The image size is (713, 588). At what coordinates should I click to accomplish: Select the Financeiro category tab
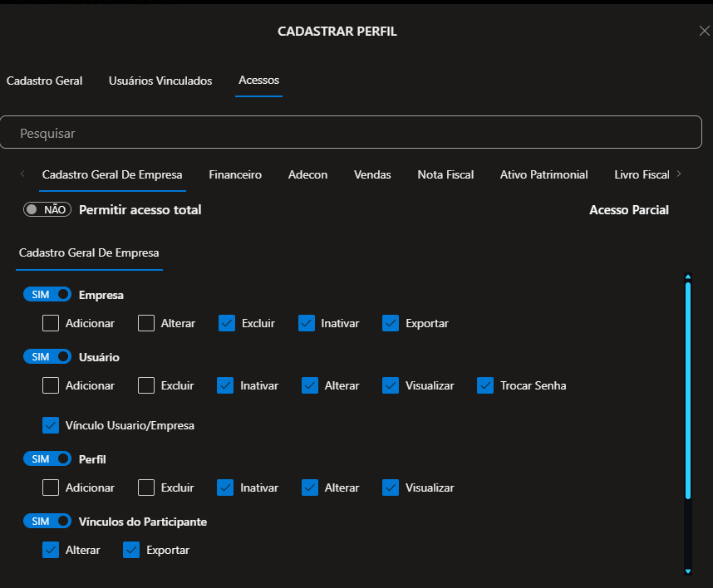coord(235,174)
